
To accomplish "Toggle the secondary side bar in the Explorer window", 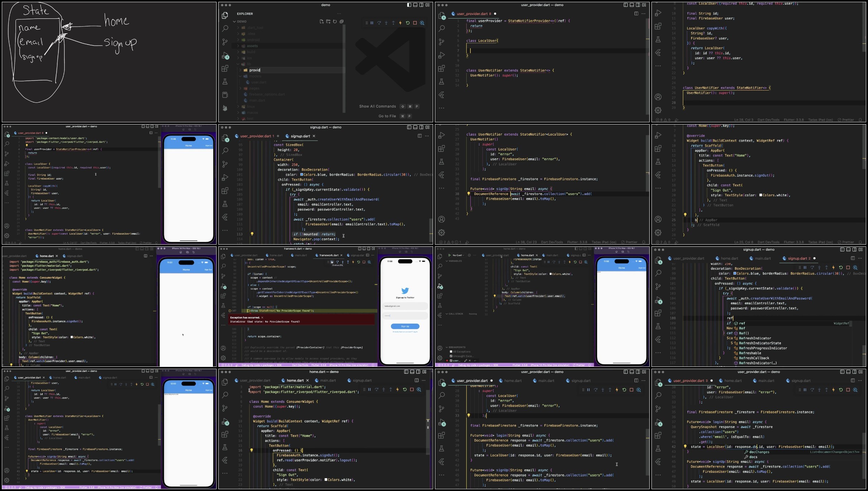I will 421,5.
